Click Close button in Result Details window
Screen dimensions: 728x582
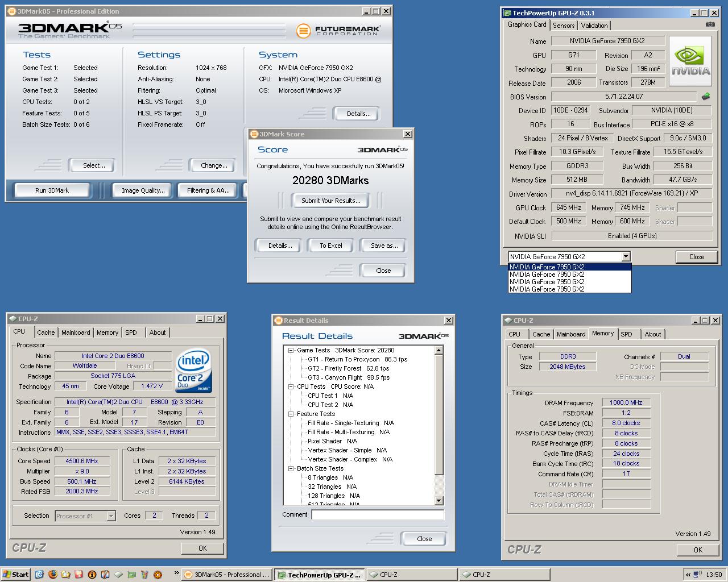[x=424, y=539]
